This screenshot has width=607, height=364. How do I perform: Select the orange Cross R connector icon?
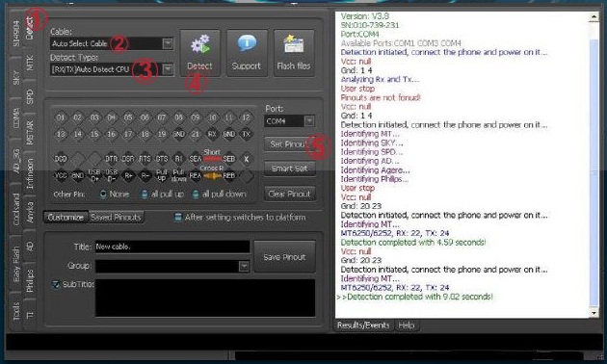212,176
